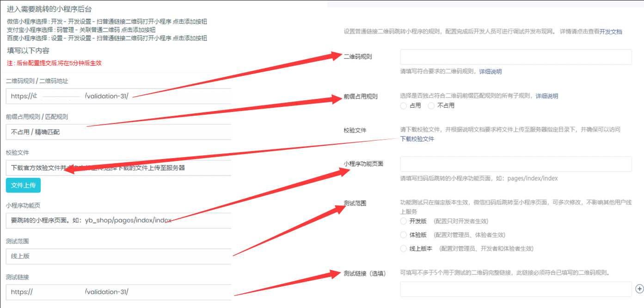Open the 不占用 / 精确匹配 selection field
The image size is (644, 308).
118,132
